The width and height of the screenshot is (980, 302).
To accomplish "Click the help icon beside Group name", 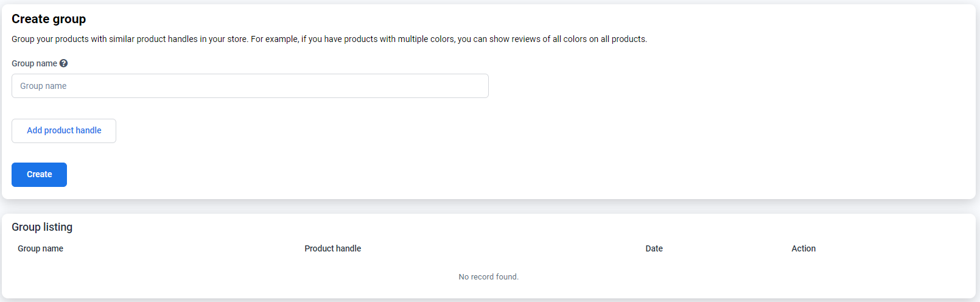I will click(63, 63).
